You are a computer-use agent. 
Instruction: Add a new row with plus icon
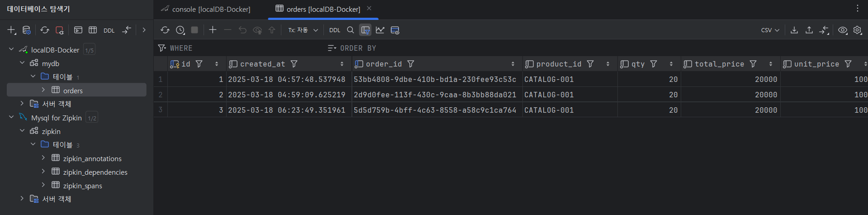[213, 30]
